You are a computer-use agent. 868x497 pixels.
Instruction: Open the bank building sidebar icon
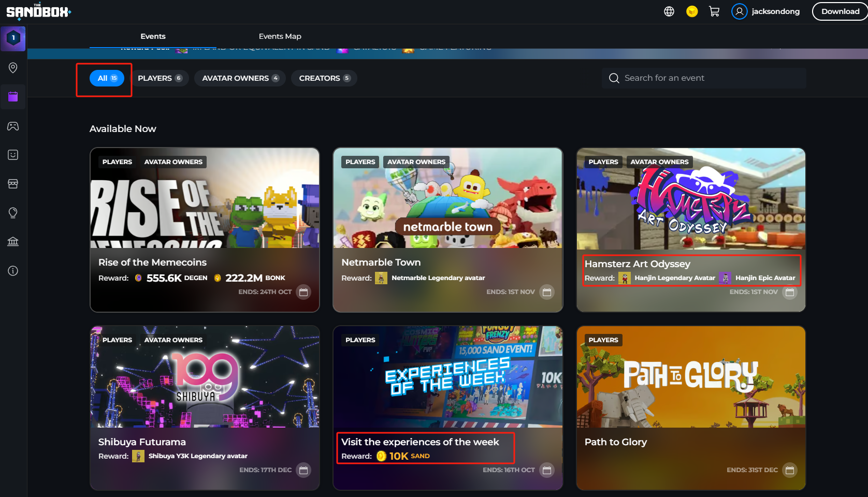coord(13,242)
